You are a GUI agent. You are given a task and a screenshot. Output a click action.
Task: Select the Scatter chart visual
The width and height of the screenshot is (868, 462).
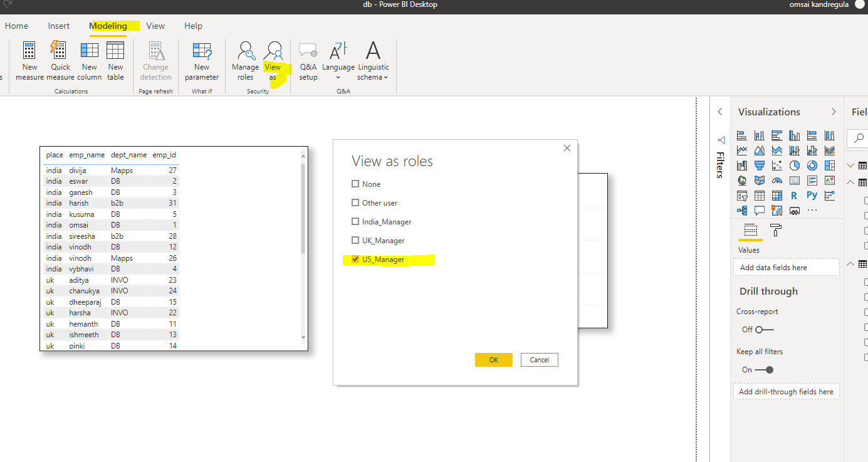pos(776,165)
